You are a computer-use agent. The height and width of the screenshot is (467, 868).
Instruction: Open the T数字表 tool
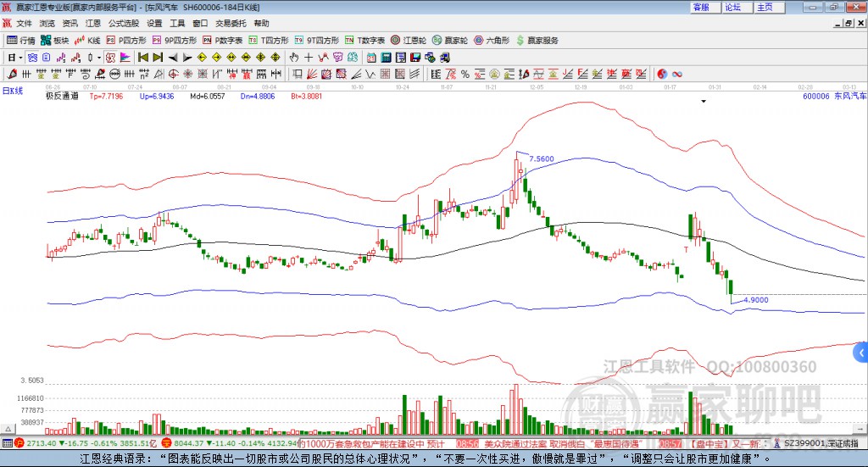[364, 41]
